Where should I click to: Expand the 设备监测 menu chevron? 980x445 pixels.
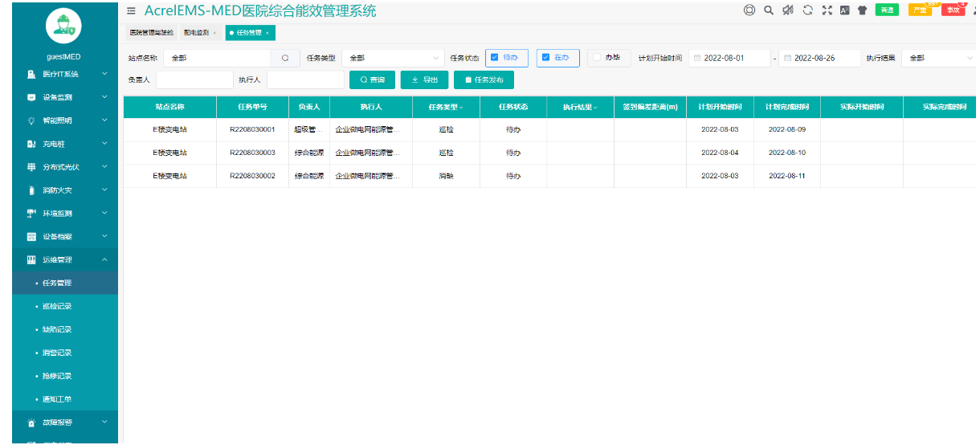pos(104,97)
